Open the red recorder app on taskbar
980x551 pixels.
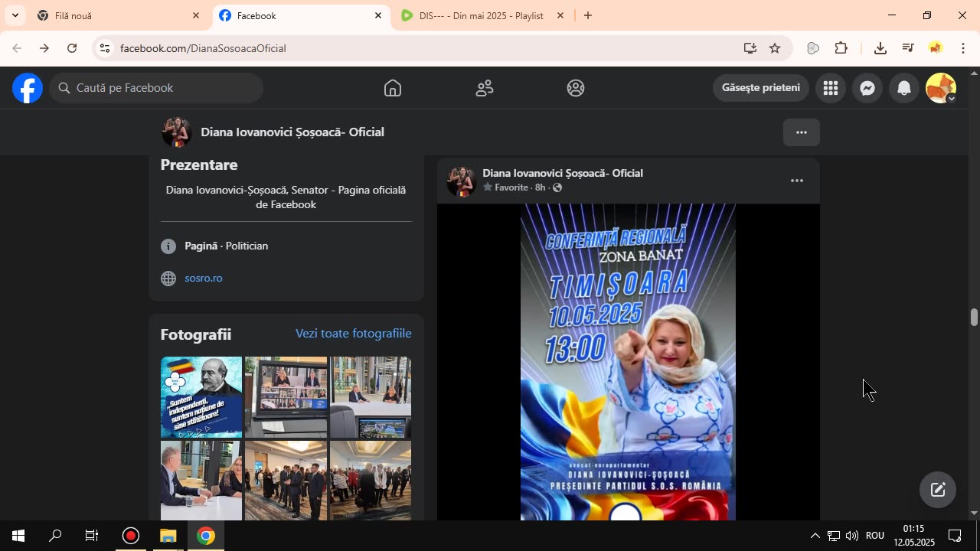pos(131,536)
